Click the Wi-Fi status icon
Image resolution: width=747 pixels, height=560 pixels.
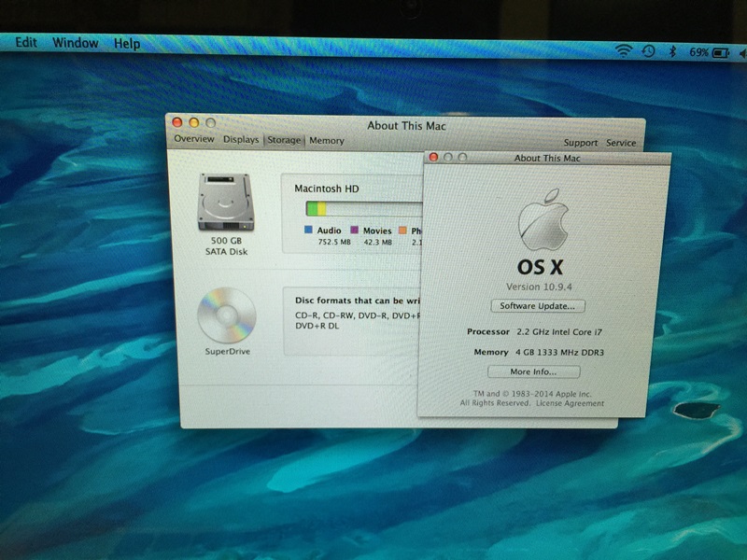(623, 50)
